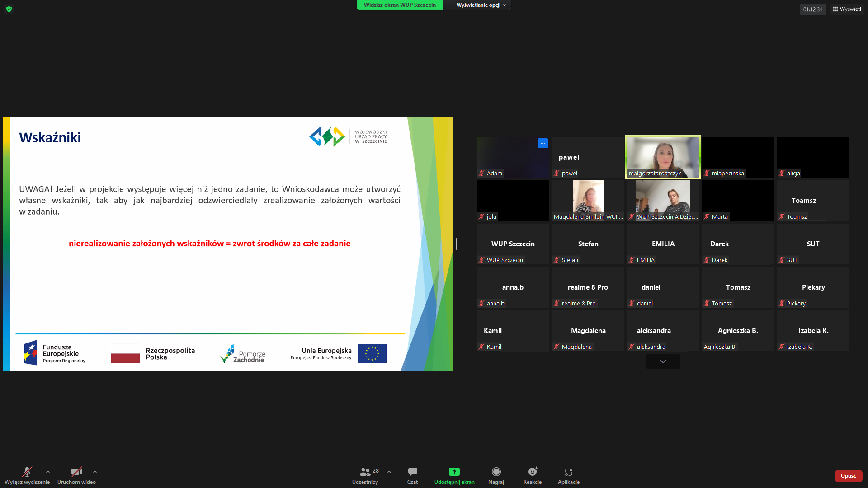
Task: Open the more options button on Adam's tile
Action: pos(543,143)
